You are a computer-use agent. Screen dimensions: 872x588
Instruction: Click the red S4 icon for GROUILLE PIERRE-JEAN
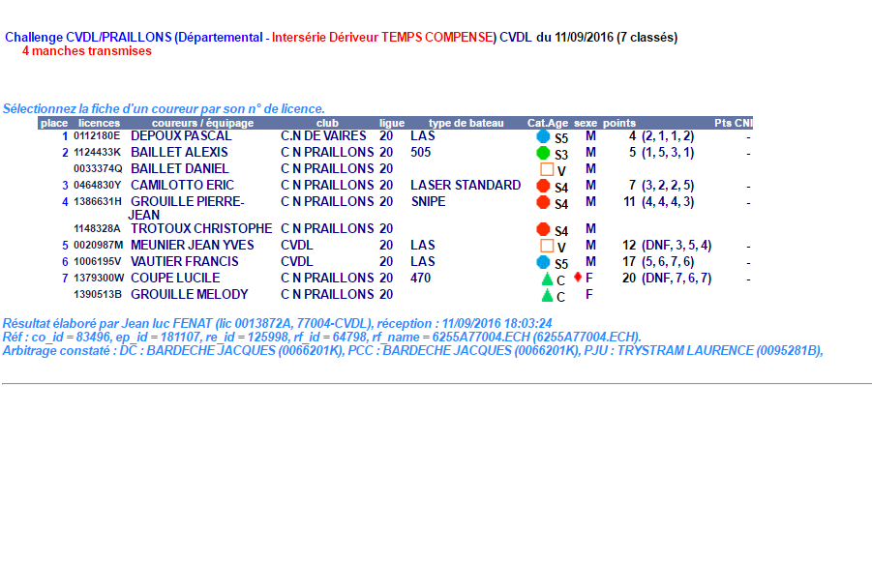(543, 202)
